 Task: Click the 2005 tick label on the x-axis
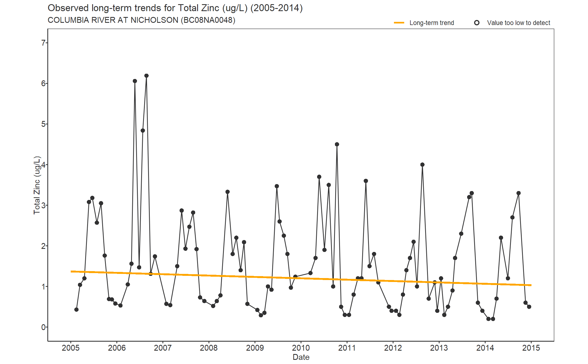71,348
